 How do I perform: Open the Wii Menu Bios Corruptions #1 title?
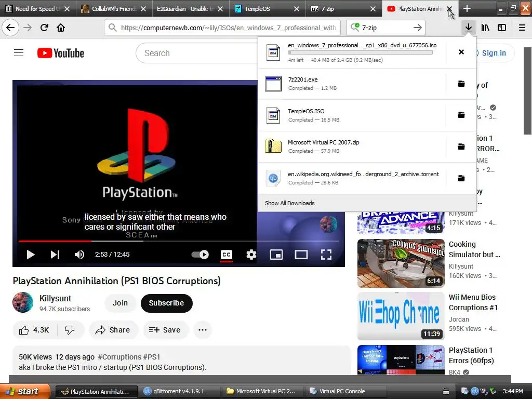coord(473,302)
